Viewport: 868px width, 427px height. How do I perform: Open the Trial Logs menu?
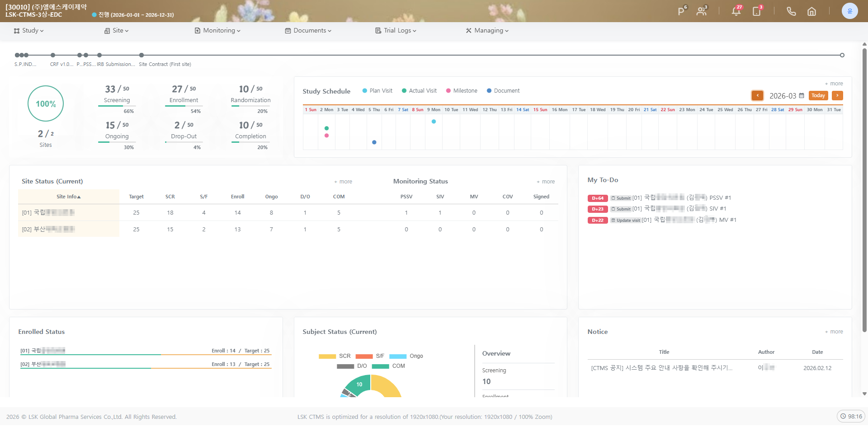pyautogui.click(x=396, y=30)
